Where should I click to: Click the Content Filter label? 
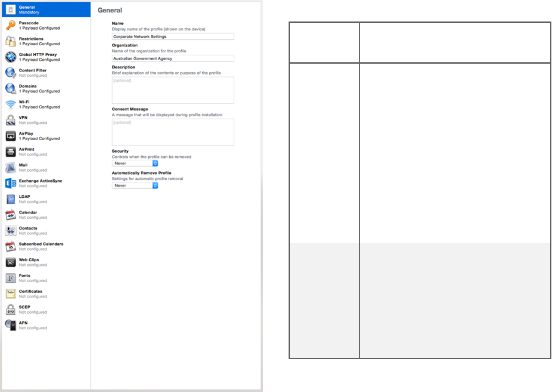point(33,70)
